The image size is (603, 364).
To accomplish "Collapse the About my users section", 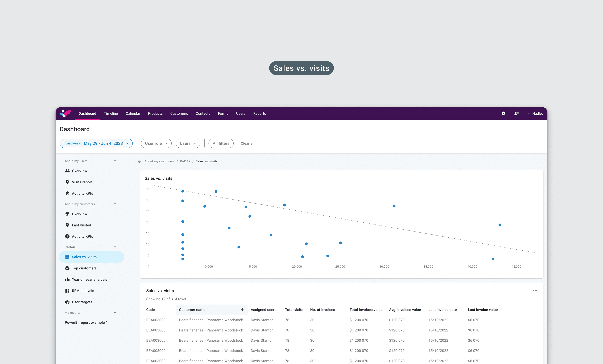I will coord(115,161).
